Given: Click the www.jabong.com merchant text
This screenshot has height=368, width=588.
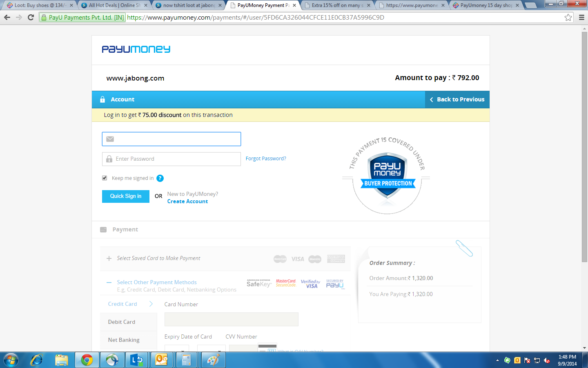Looking at the screenshot, I should tap(135, 78).
